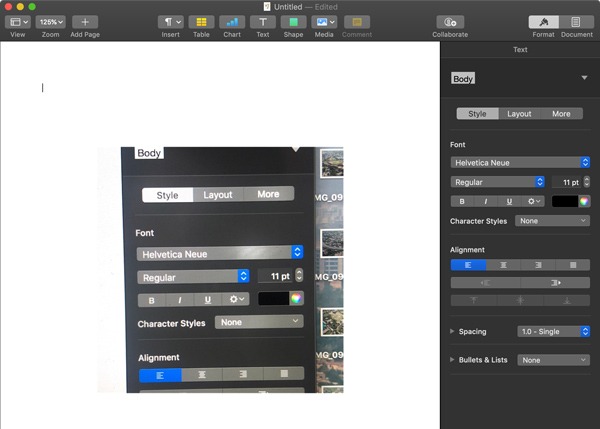Open the Collaborate button
600x429 pixels.
coord(450,22)
